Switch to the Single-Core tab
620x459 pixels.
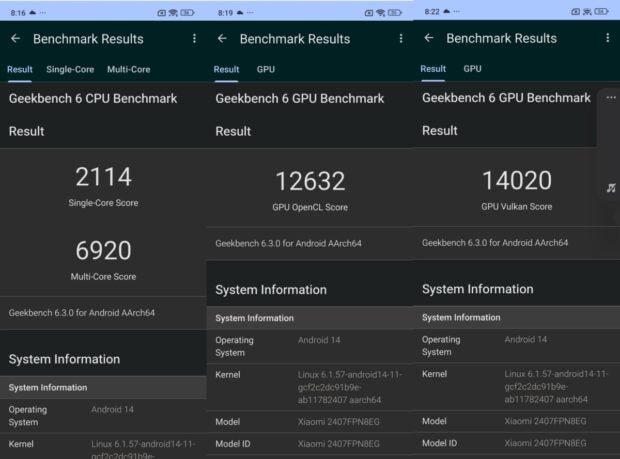(x=70, y=69)
